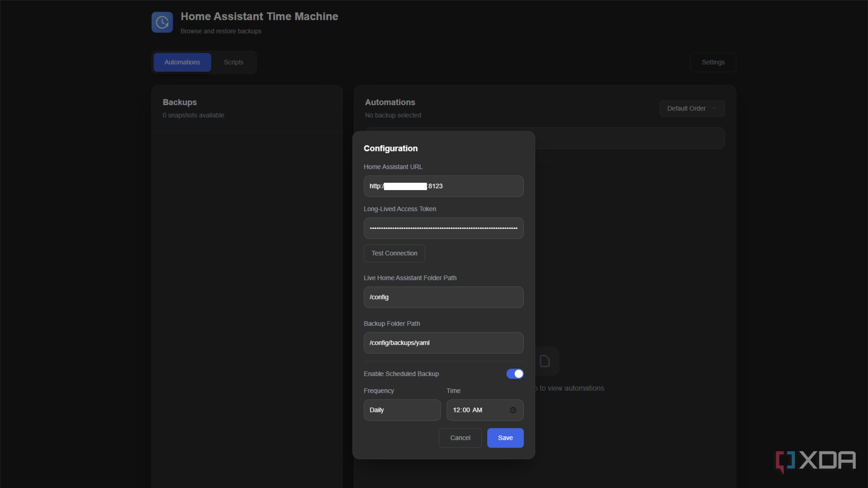868x488 pixels.
Task: Click the search bar under Automations heading
Action: [x=630, y=138]
